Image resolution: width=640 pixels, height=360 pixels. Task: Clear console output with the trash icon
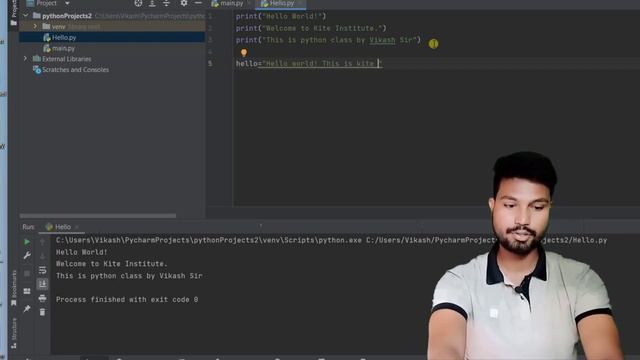[42, 312]
